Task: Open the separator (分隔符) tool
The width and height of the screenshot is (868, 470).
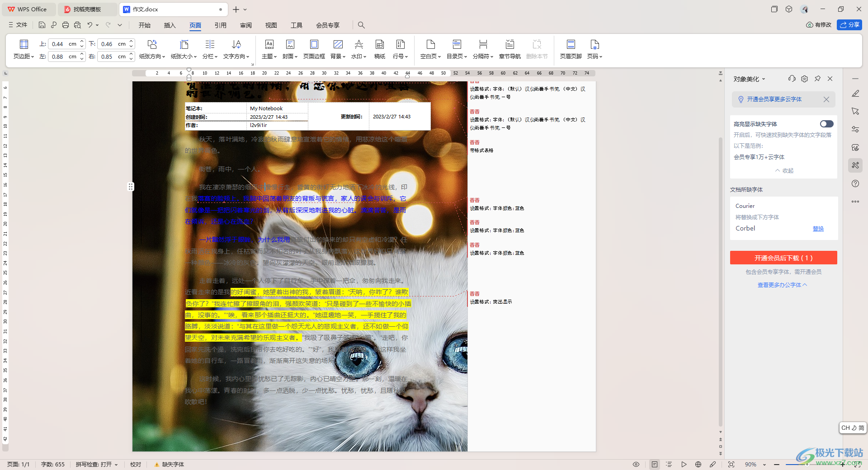Action: 483,49
